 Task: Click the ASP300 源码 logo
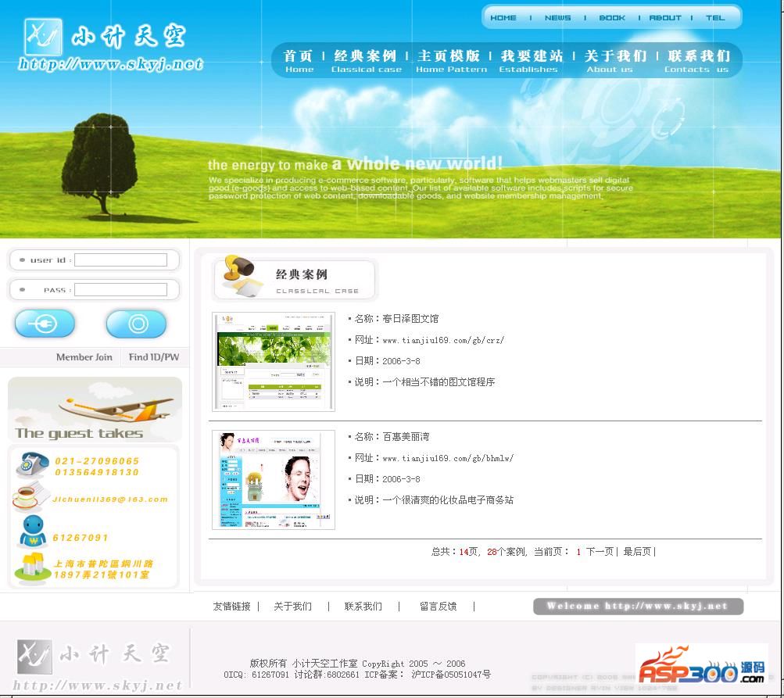701,665
